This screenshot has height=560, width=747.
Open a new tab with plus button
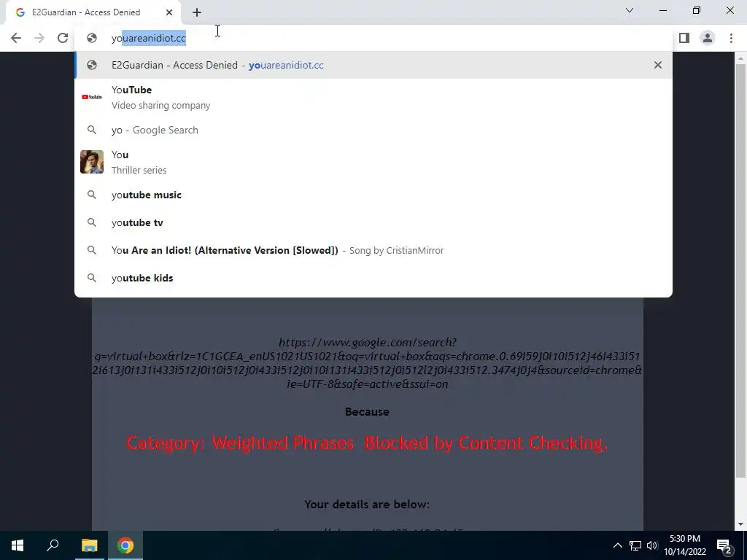(x=197, y=12)
